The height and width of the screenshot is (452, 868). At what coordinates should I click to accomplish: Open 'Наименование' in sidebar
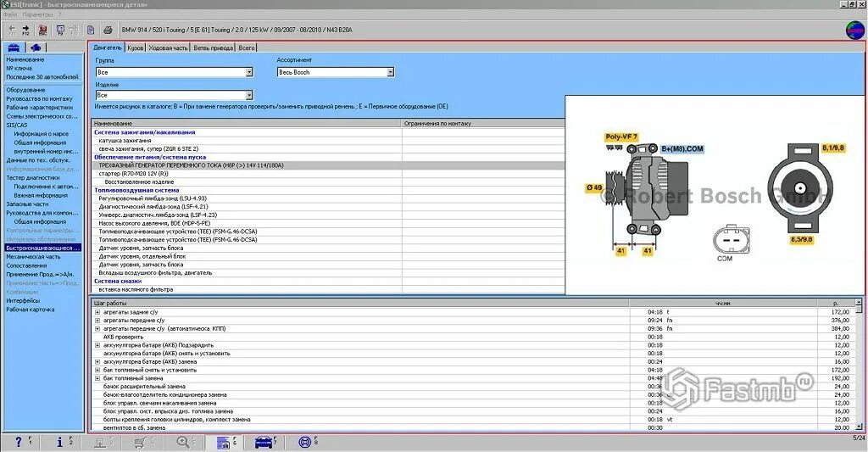(25, 59)
